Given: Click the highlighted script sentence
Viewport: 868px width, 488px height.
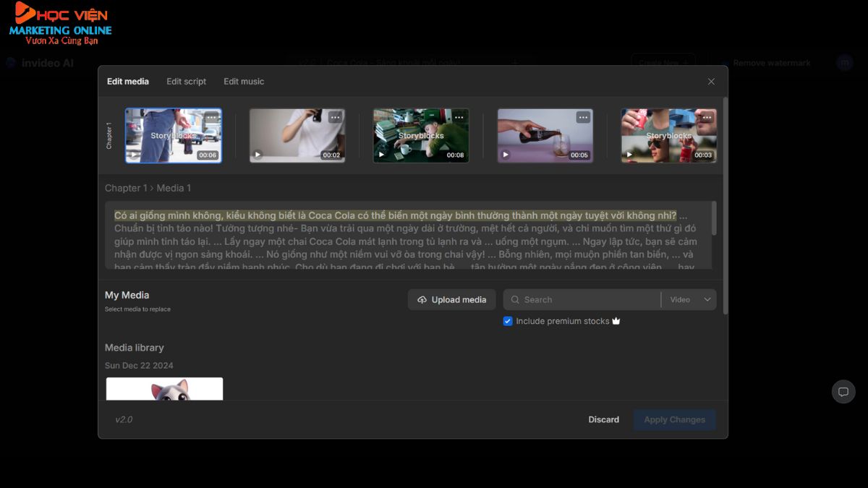Looking at the screenshot, I should (x=396, y=215).
